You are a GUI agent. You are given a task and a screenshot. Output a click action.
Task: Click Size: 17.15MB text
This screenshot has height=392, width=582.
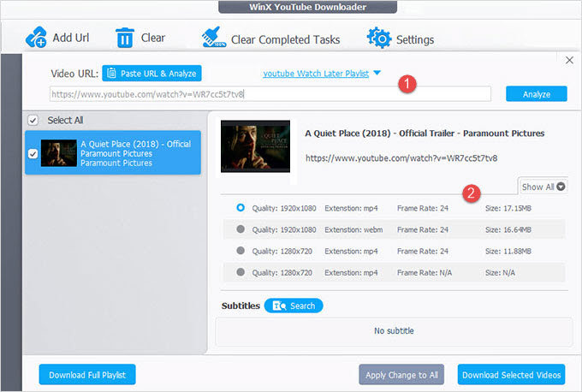(508, 208)
